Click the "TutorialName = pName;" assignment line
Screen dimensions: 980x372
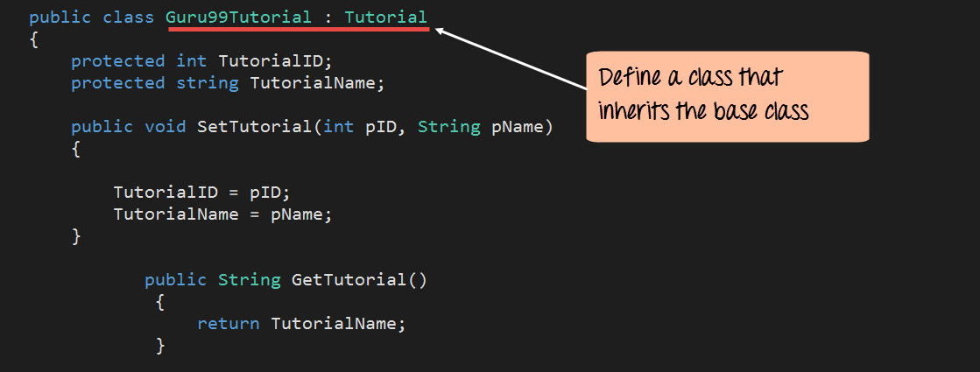(222, 214)
